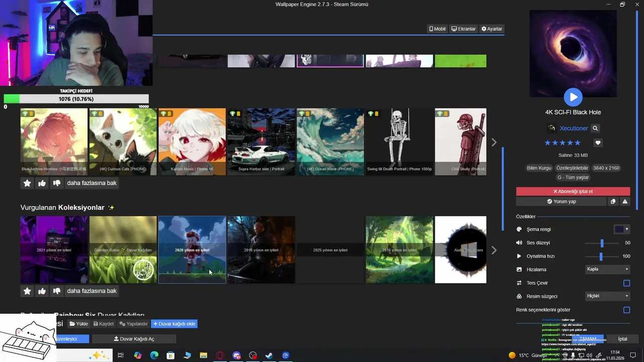Screen dimensions: 644x362
Task: Click the İptal button
Action: pos(622,339)
